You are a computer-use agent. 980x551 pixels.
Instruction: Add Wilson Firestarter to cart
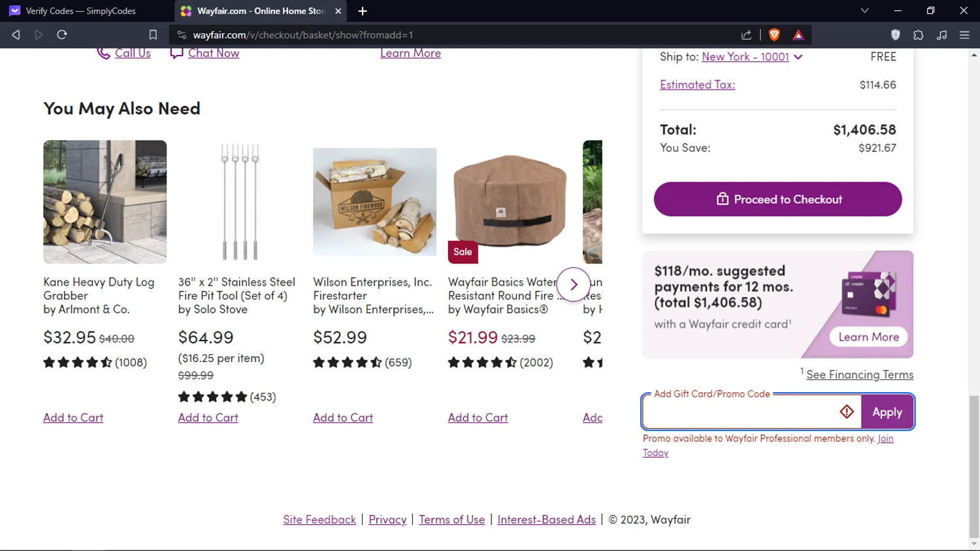tap(343, 418)
